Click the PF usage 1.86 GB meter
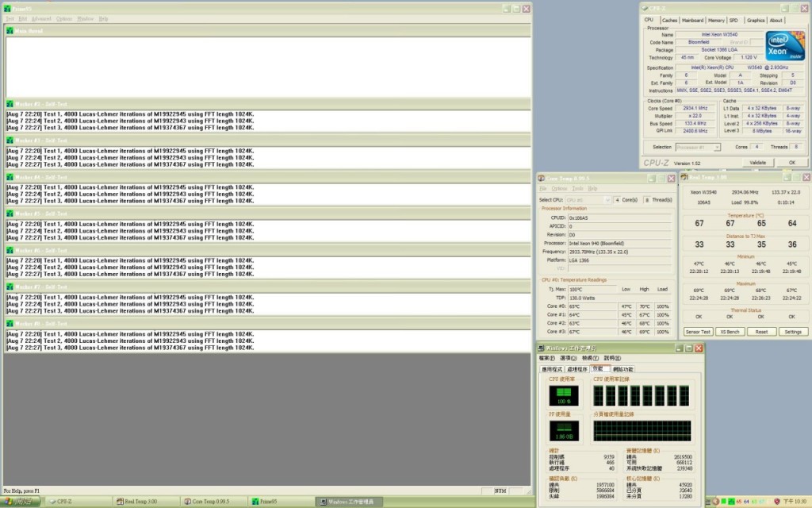The image size is (812, 508). pyautogui.click(x=564, y=431)
